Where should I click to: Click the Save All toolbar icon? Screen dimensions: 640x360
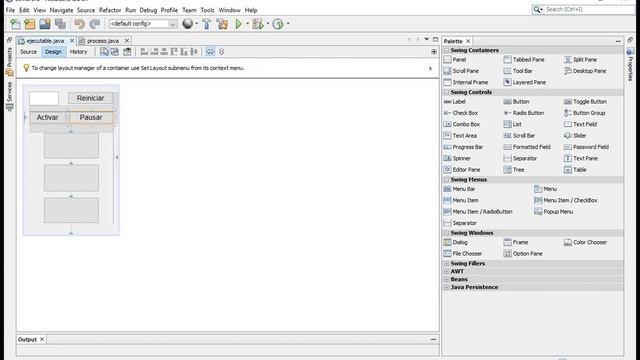point(60,24)
